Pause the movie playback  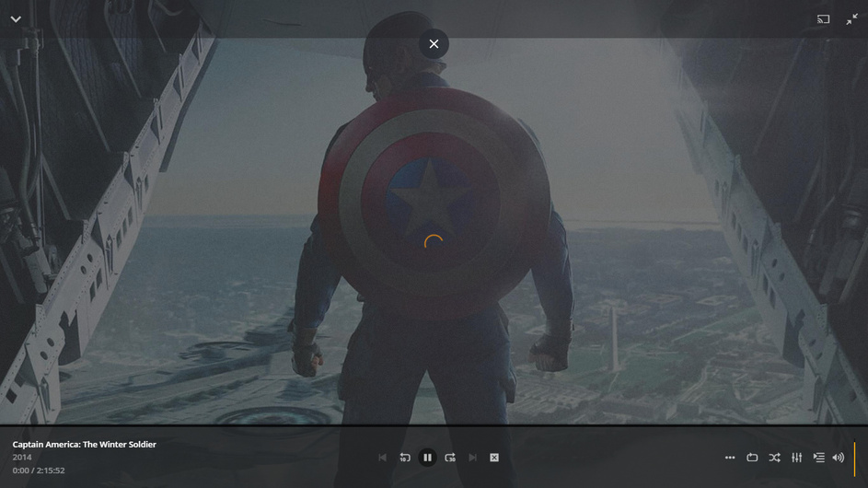coord(427,458)
